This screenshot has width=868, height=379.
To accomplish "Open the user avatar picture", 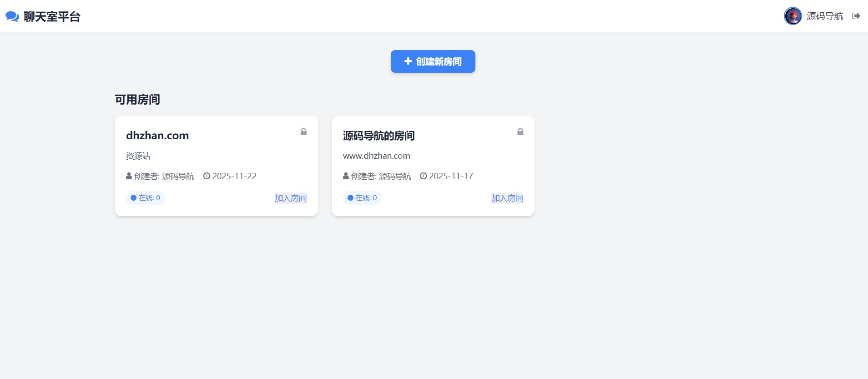I will tap(792, 16).
